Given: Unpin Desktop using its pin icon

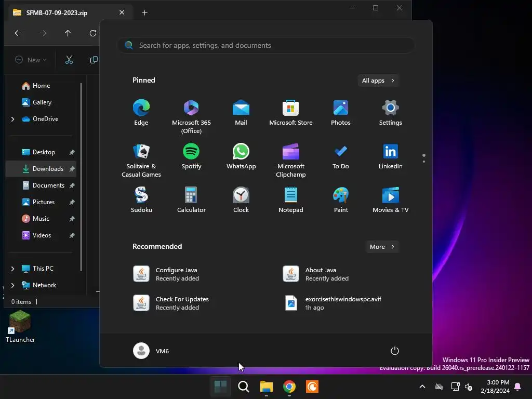Looking at the screenshot, I should click(x=72, y=152).
